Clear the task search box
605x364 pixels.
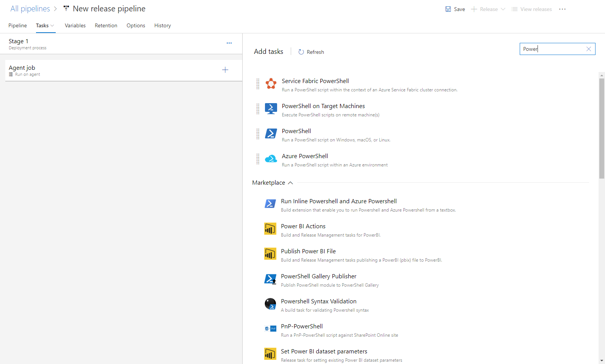tap(589, 49)
